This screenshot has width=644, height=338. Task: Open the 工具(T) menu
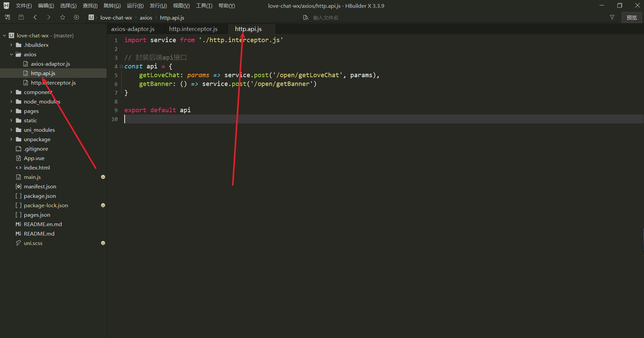coord(204,6)
